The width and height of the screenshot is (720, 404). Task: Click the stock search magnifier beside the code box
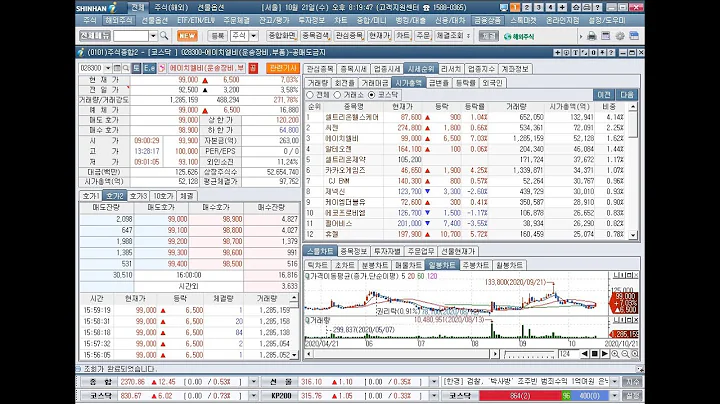tap(125, 68)
